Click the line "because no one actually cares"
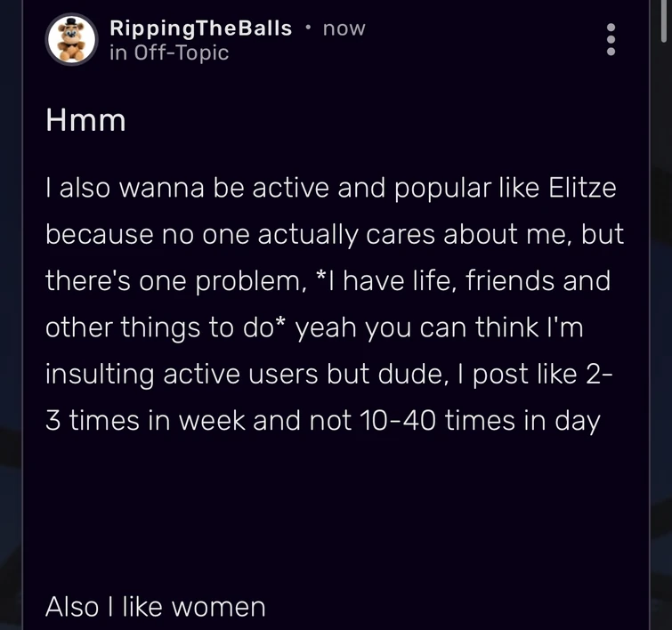This screenshot has height=630, width=672. point(334,234)
